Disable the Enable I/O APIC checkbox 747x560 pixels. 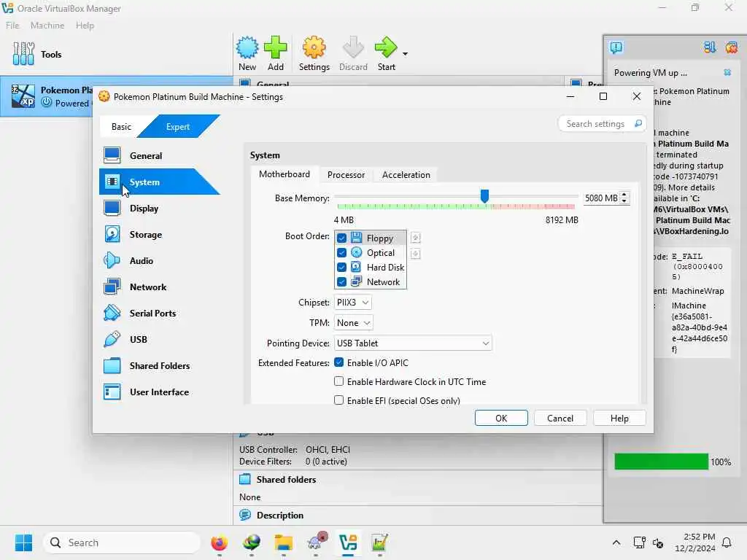click(338, 362)
